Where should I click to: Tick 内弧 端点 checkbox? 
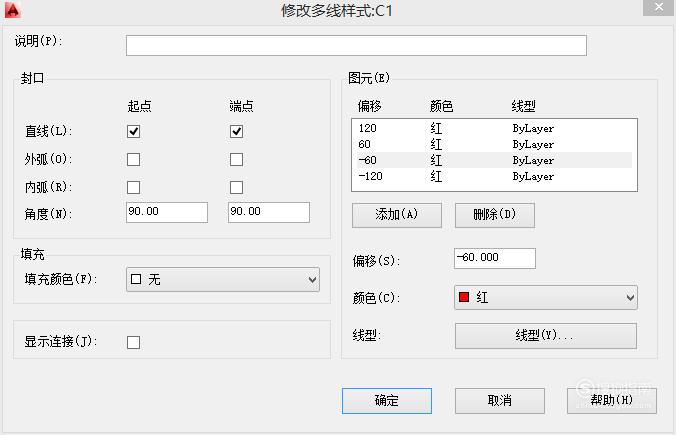coord(236,188)
